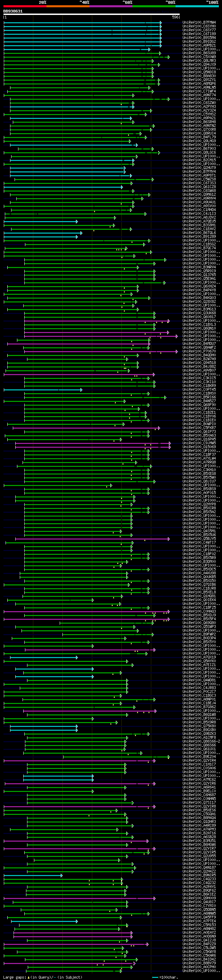
Task: Click hit name UniRef100_A2Y3Z4
Action: 199,110
